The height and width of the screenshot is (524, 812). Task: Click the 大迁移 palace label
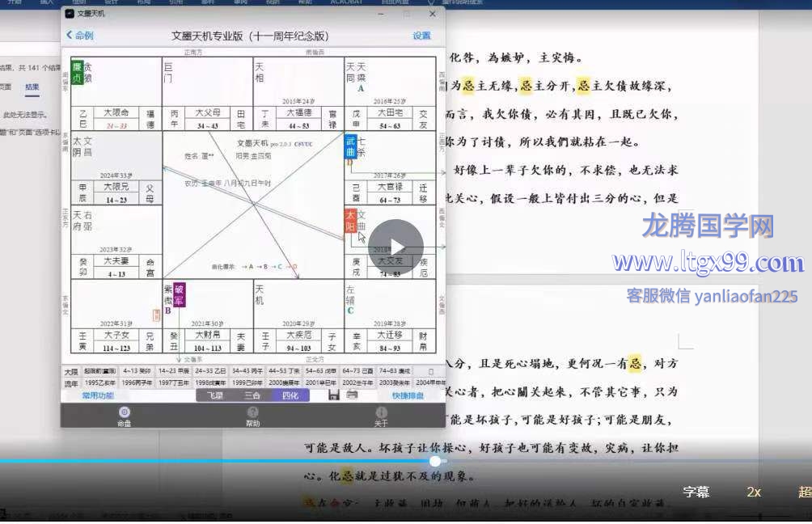click(390, 335)
